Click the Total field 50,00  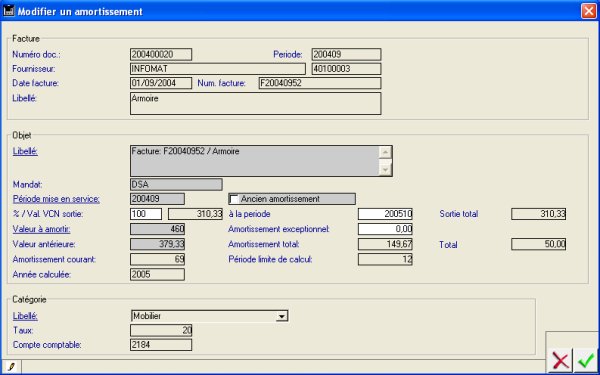coord(538,244)
